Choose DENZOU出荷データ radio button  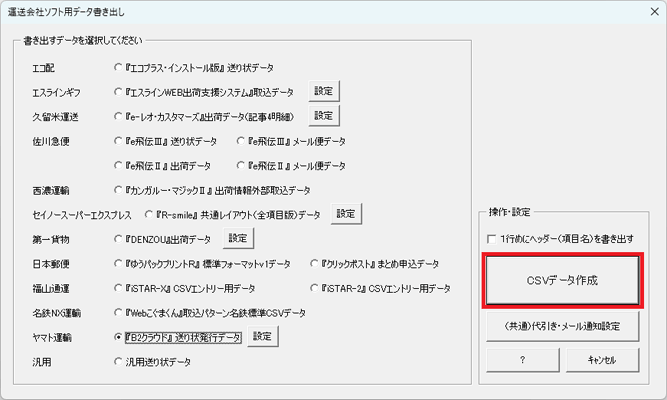click(x=118, y=239)
